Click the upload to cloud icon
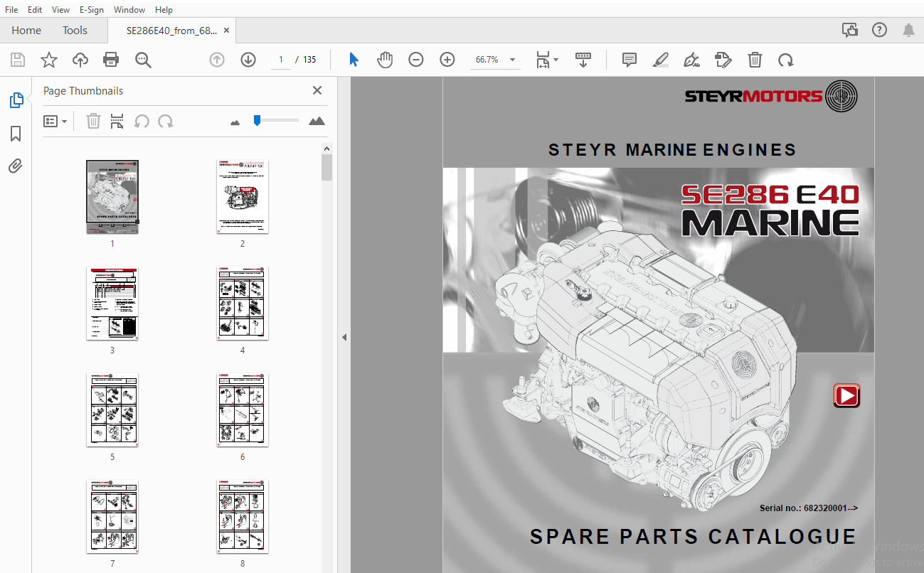924x573 pixels. click(80, 60)
